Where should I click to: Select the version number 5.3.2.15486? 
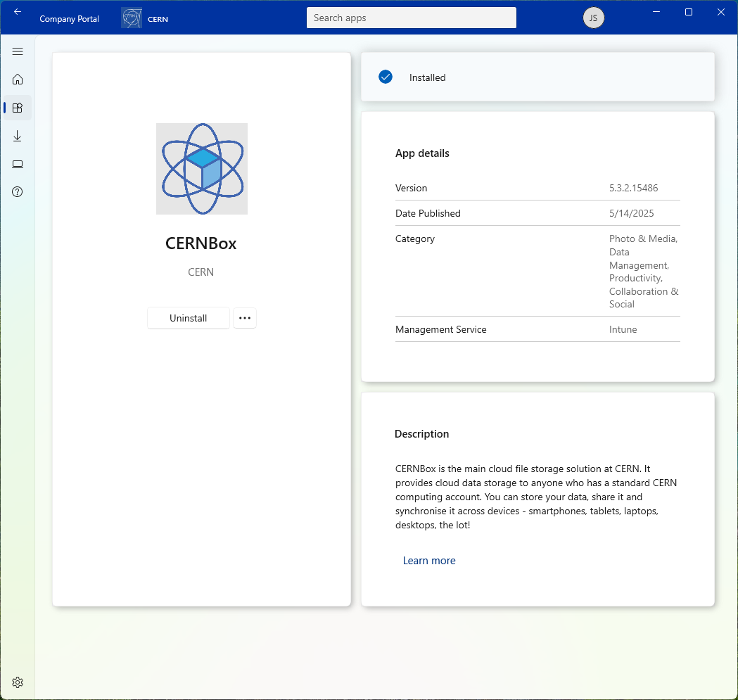coord(633,188)
